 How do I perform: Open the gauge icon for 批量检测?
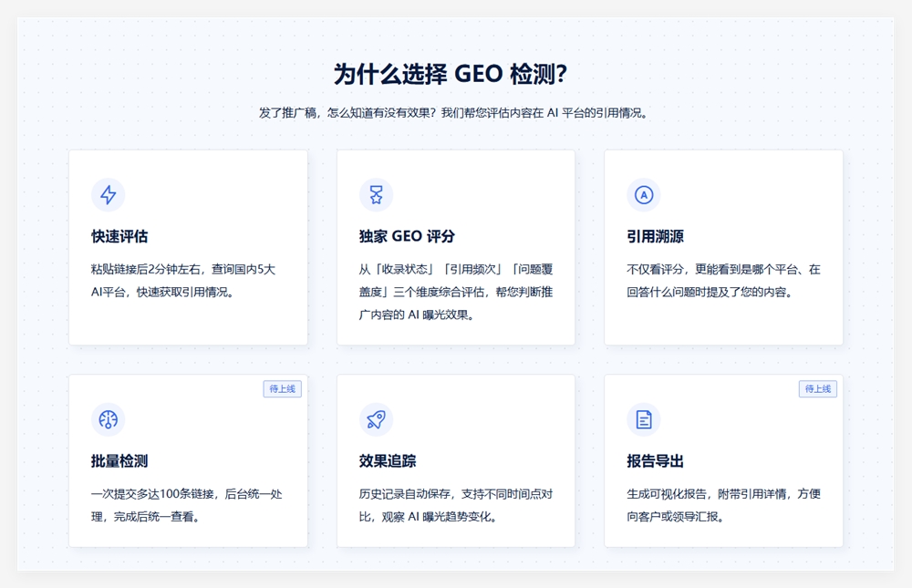point(109,419)
